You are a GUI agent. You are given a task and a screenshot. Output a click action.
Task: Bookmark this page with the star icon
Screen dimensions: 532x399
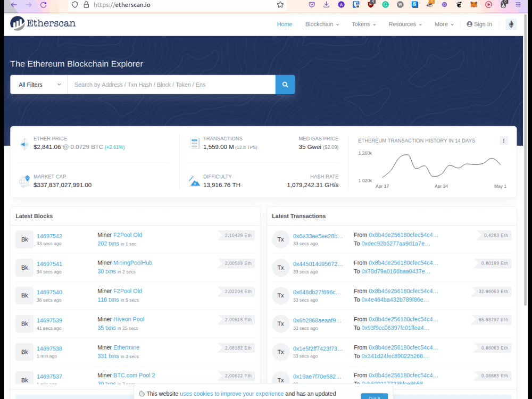[x=280, y=5]
